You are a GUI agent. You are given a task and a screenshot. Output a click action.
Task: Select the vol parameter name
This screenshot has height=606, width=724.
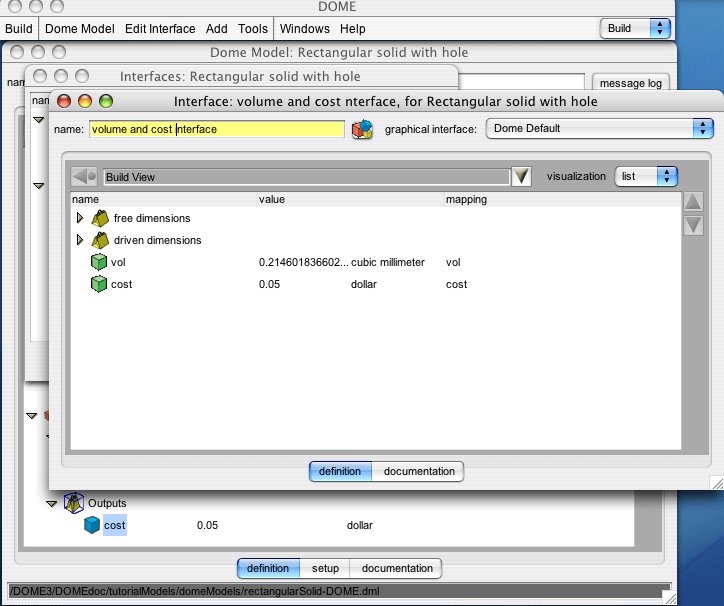pos(118,262)
